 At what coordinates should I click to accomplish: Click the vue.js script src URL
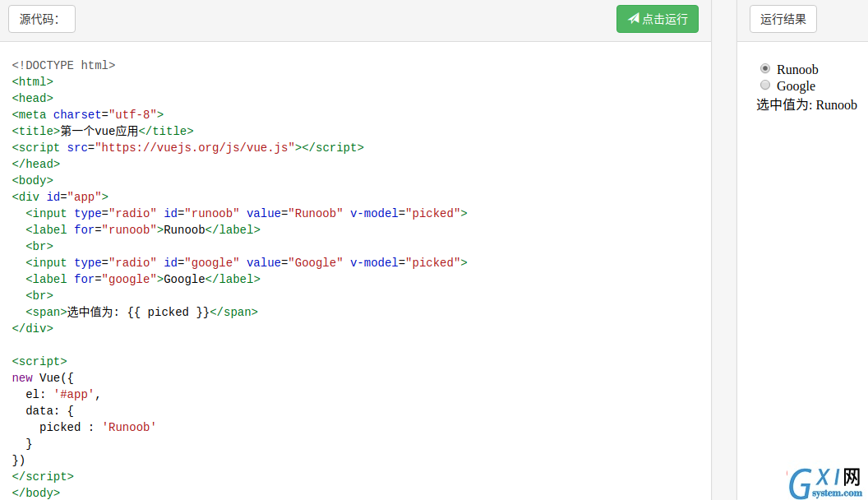(x=195, y=148)
